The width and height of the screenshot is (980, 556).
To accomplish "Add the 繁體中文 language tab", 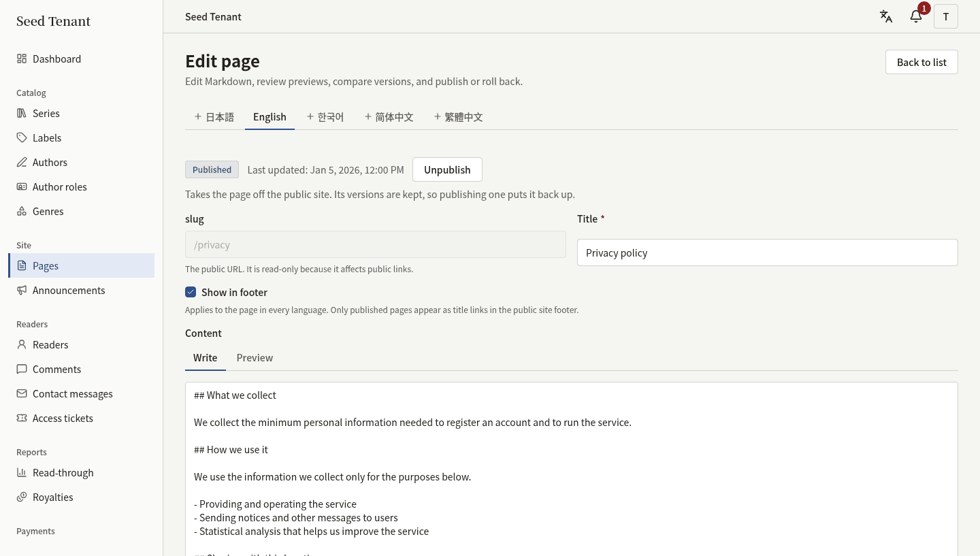I will coord(458,117).
